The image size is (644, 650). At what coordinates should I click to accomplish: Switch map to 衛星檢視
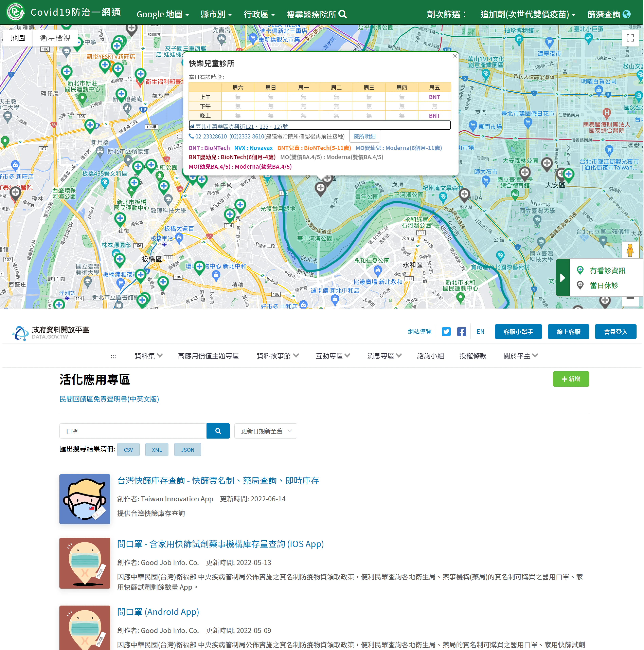pos(55,38)
